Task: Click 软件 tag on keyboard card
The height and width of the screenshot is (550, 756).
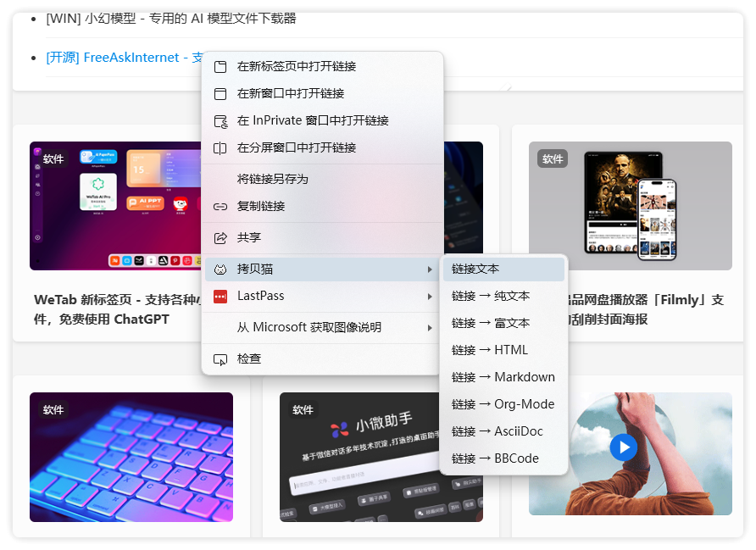Action: tap(53, 410)
